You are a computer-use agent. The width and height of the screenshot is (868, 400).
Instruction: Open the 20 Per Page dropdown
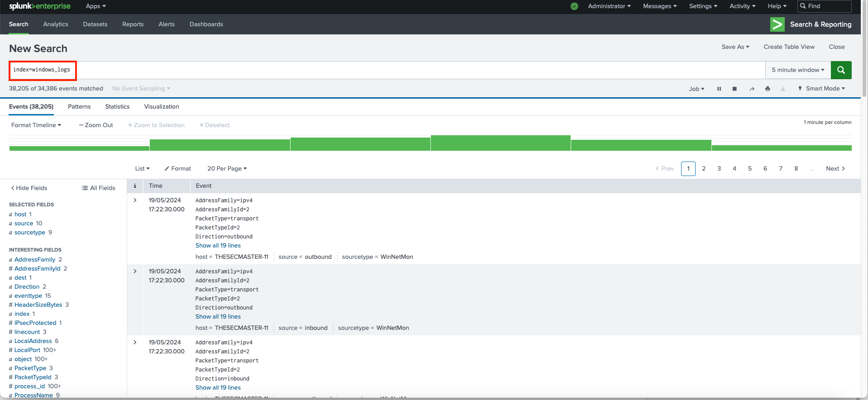coord(227,169)
